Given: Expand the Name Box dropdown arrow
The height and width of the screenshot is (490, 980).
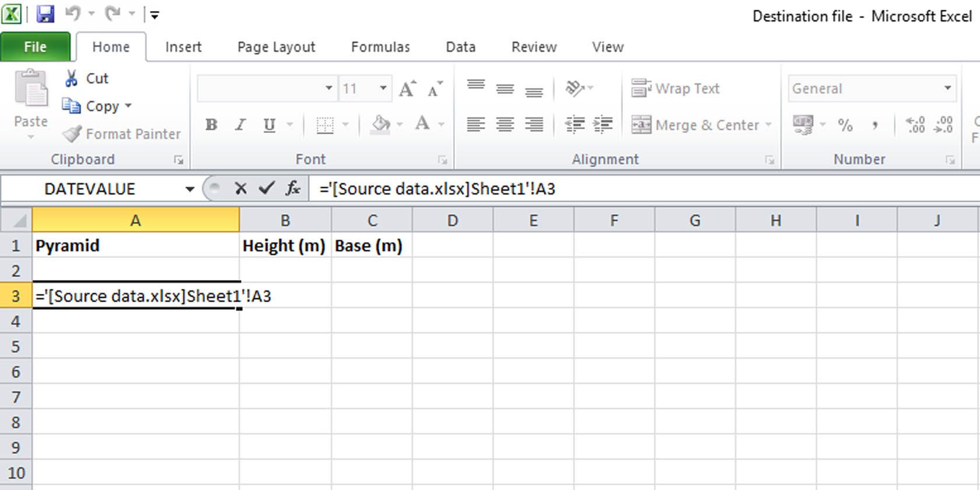Looking at the screenshot, I should (190, 189).
